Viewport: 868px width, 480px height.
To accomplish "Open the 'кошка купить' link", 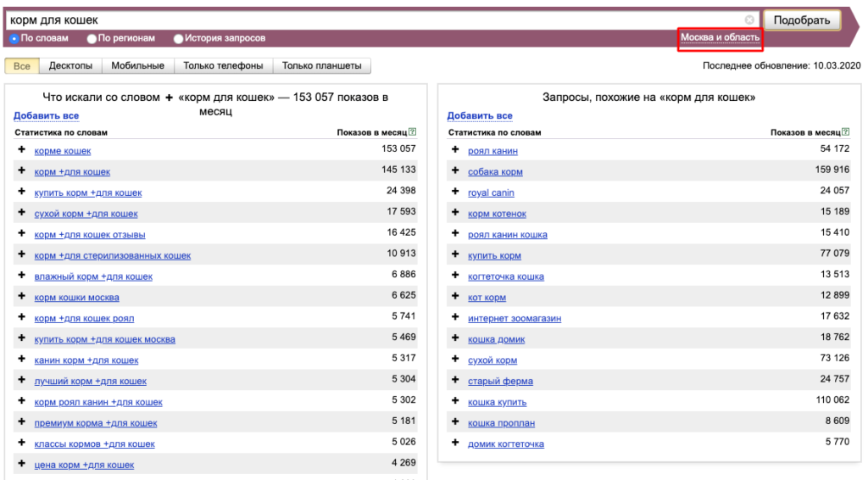I will 497,403.
